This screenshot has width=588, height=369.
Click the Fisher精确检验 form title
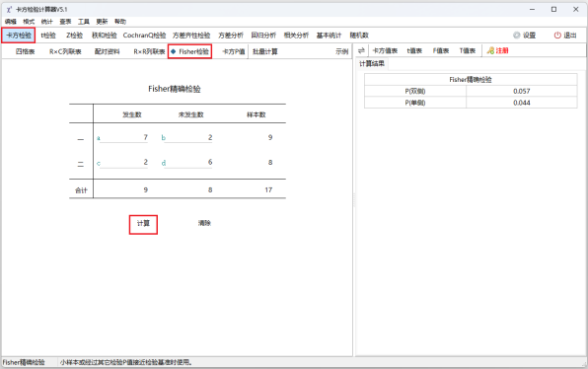point(175,89)
